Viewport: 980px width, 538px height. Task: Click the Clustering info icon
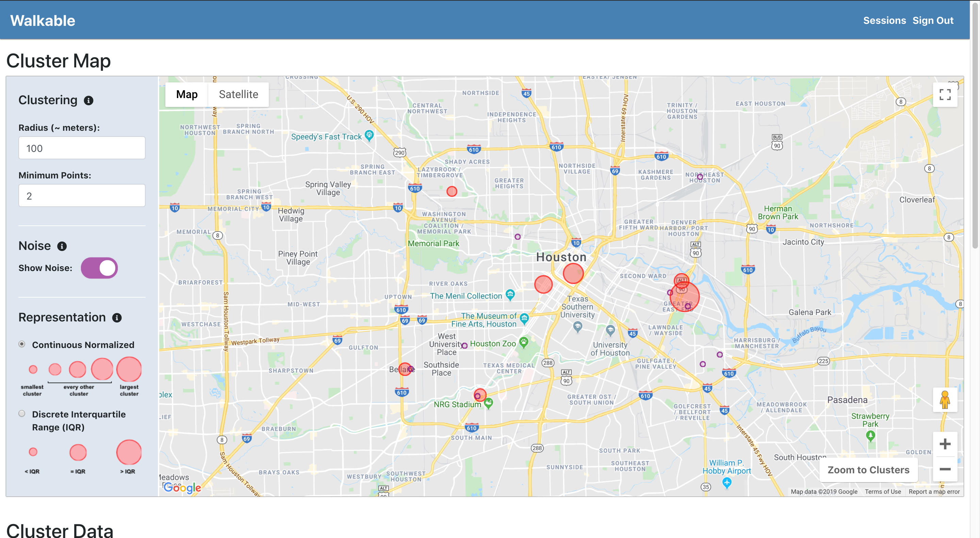(88, 100)
